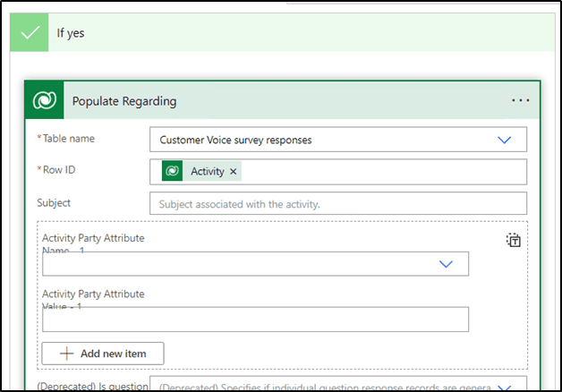Remove the Activity token with its X
562x392 pixels.
point(233,172)
